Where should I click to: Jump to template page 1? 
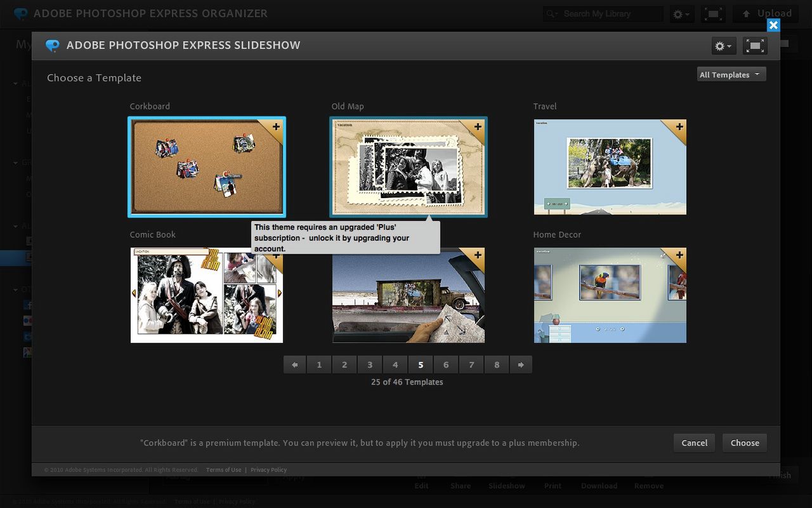click(x=319, y=364)
